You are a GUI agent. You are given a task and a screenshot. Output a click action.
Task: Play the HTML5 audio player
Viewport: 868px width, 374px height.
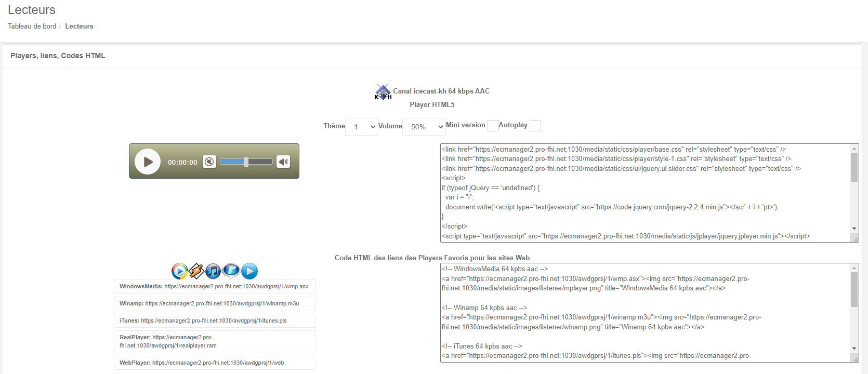(x=148, y=162)
